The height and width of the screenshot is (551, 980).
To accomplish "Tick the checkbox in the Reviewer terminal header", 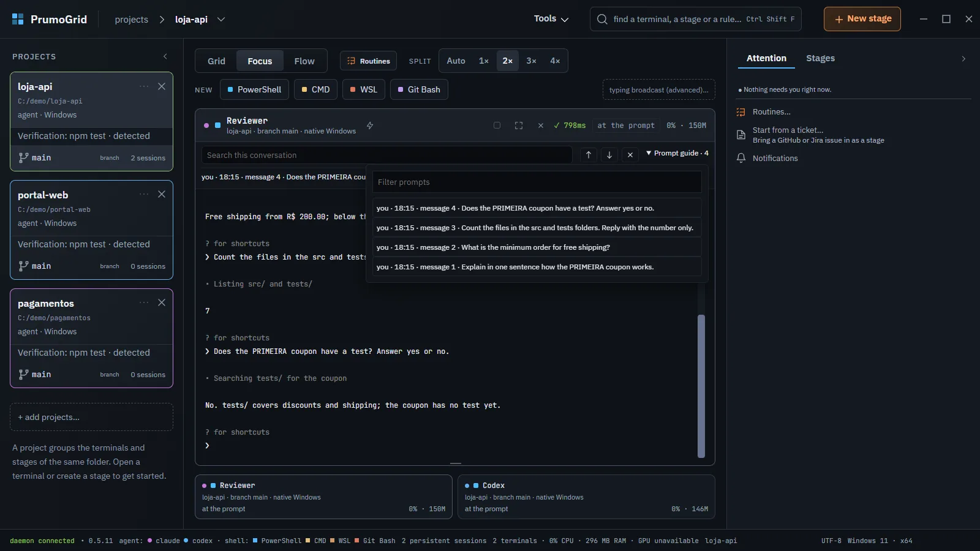I will 497,126.
